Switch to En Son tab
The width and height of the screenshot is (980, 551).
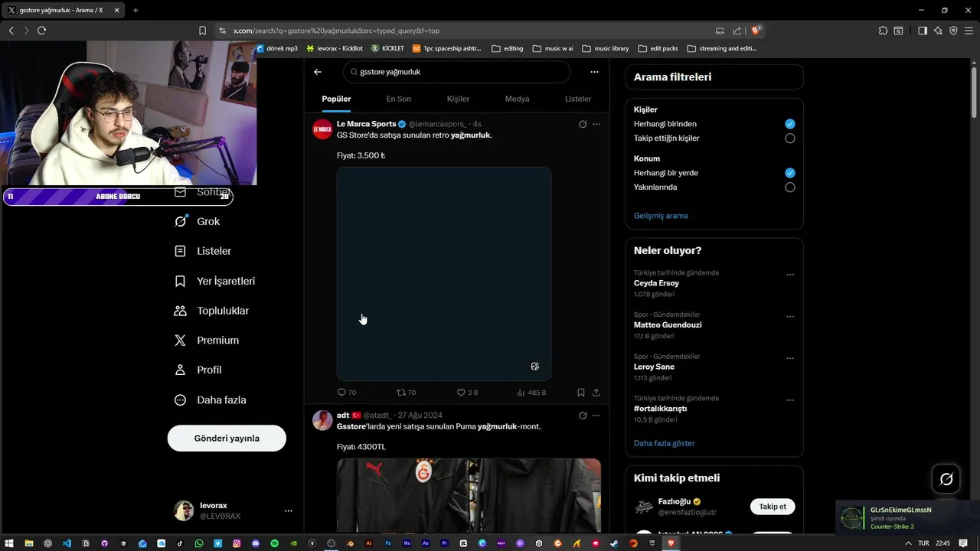pos(399,99)
